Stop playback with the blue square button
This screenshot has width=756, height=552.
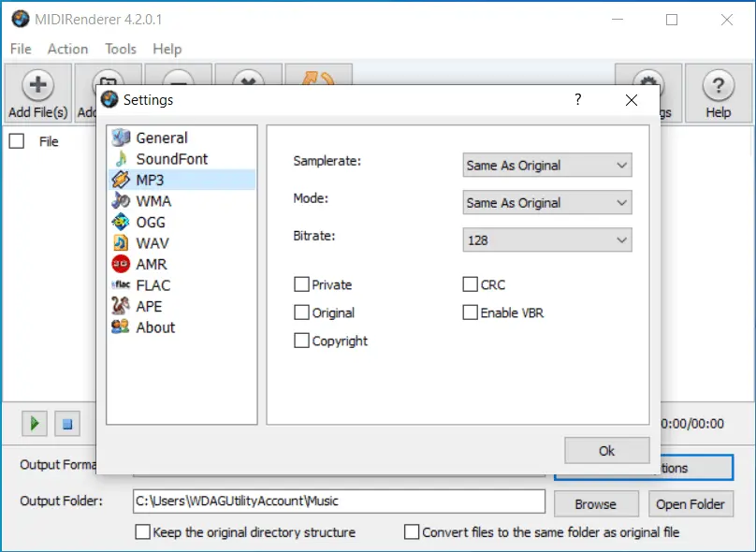pyautogui.click(x=67, y=424)
